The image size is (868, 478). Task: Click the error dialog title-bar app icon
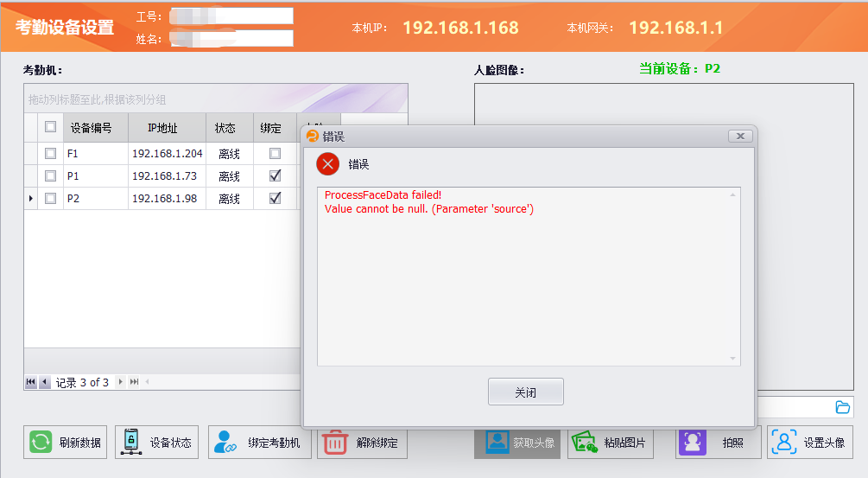coord(313,137)
